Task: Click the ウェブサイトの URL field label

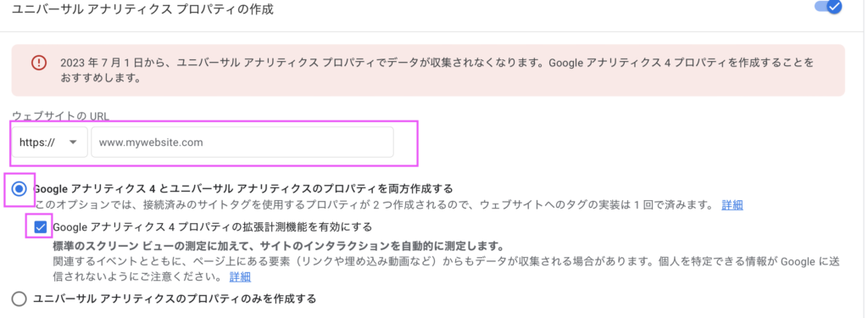Action: point(61,116)
